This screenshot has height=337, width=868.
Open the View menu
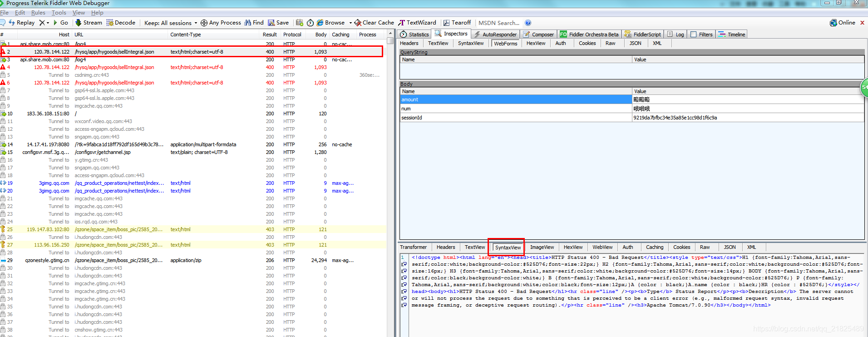pos(79,13)
